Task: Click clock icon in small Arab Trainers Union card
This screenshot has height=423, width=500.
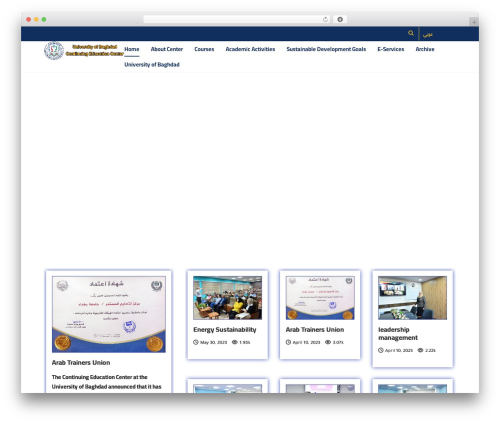Action: (288, 342)
